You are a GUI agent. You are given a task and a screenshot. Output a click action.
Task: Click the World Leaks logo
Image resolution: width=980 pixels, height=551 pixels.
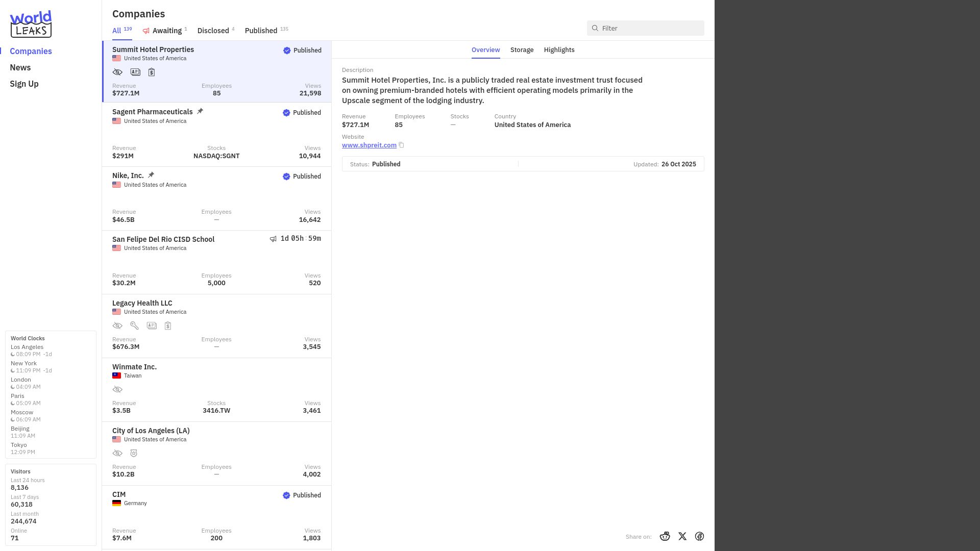(x=31, y=24)
